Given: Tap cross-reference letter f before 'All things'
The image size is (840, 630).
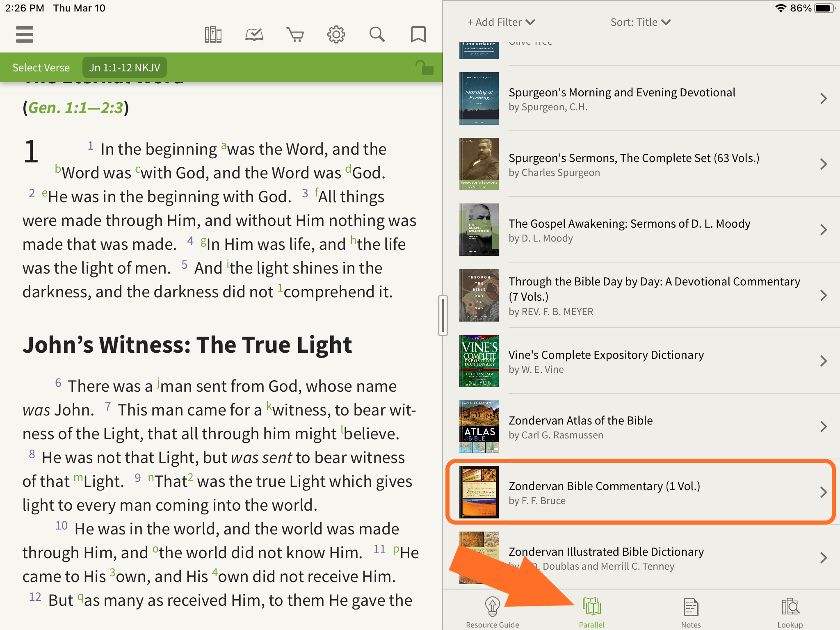Looking at the screenshot, I should tap(317, 192).
